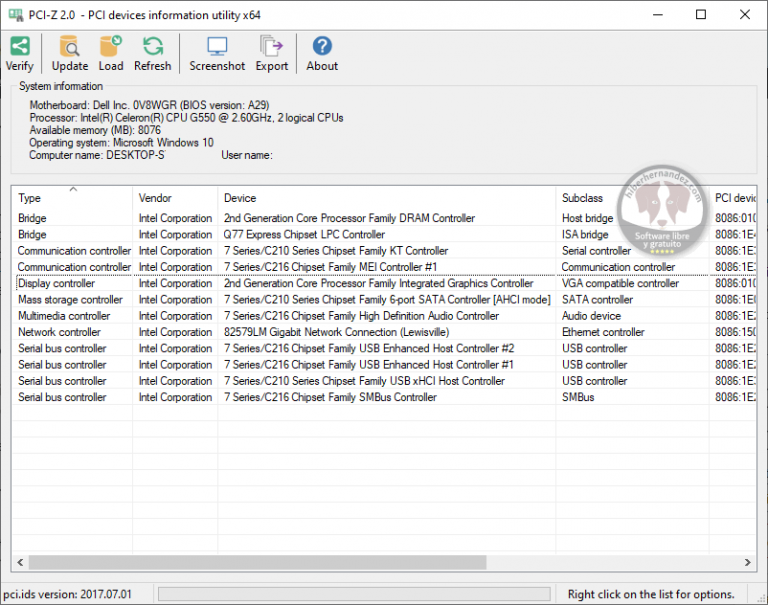The height and width of the screenshot is (605, 768).
Task: Sort list by Type column header
Action: coord(73,198)
